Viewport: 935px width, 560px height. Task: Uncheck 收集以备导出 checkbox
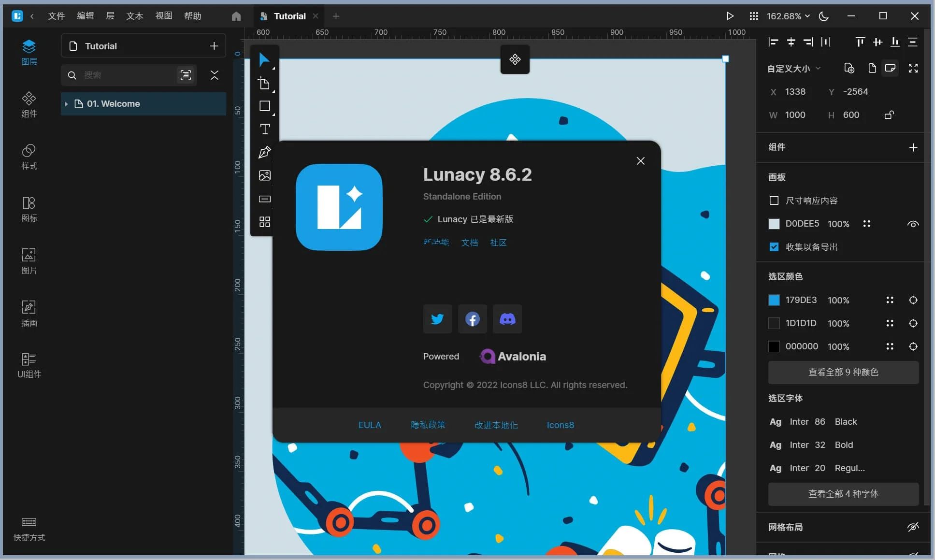pyautogui.click(x=774, y=247)
